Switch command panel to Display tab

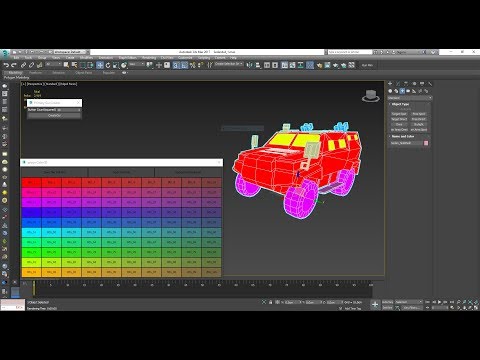click(422, 83)
